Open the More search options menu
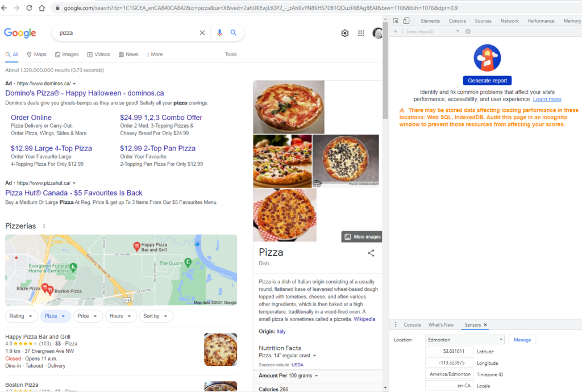Image resolution: width=582 pixels, height=392 pixels. pyautogui.click(x=155, y=55)
